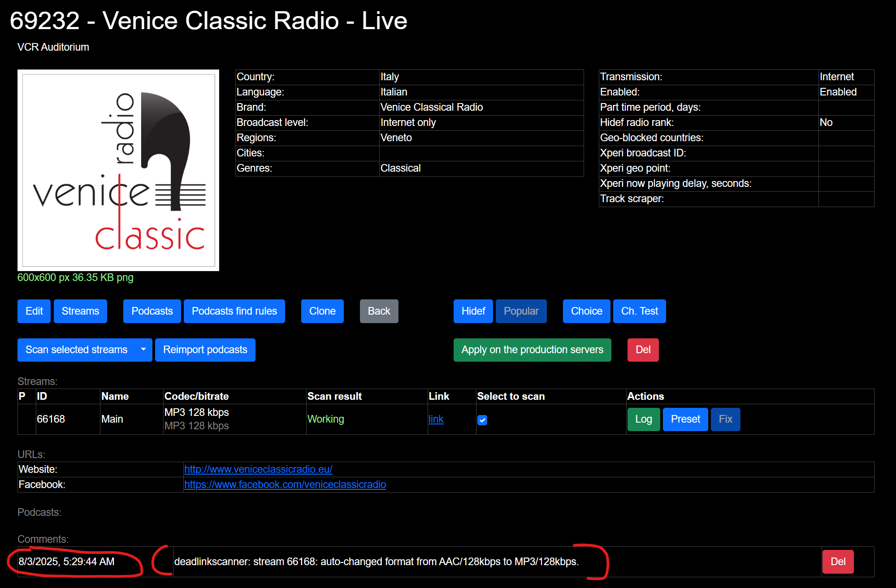Open Podcasts find rules
Screen dimensions: 896x588
pos(234,311)
